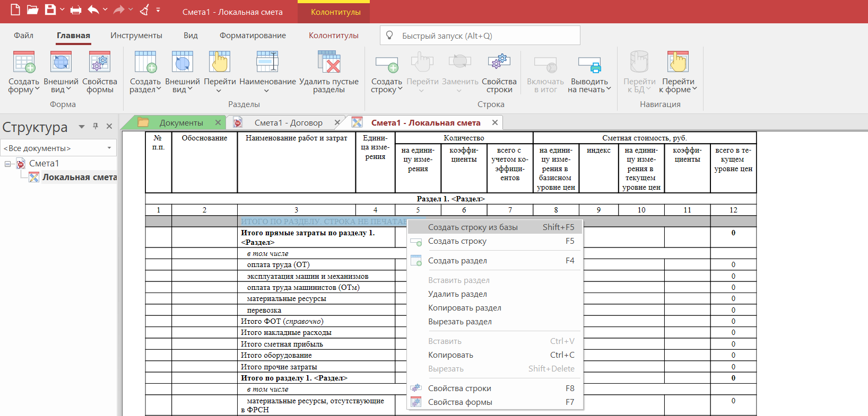Click Перейти к форме icon
The height and width of the screenshot is (416, 868).
click(x=678, y=62)
